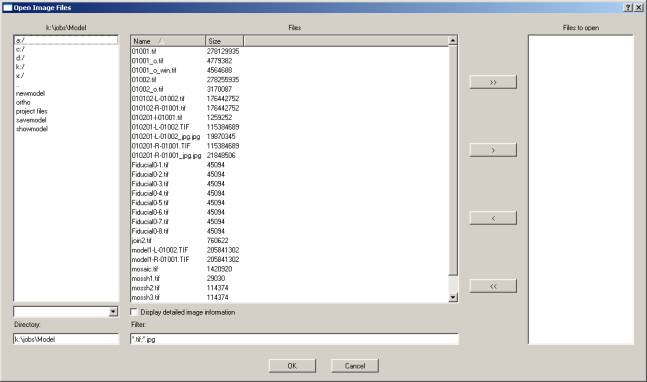Click file list scroll down arrow
This screenshot has width=647, height=382.
(x=453, y=297)
